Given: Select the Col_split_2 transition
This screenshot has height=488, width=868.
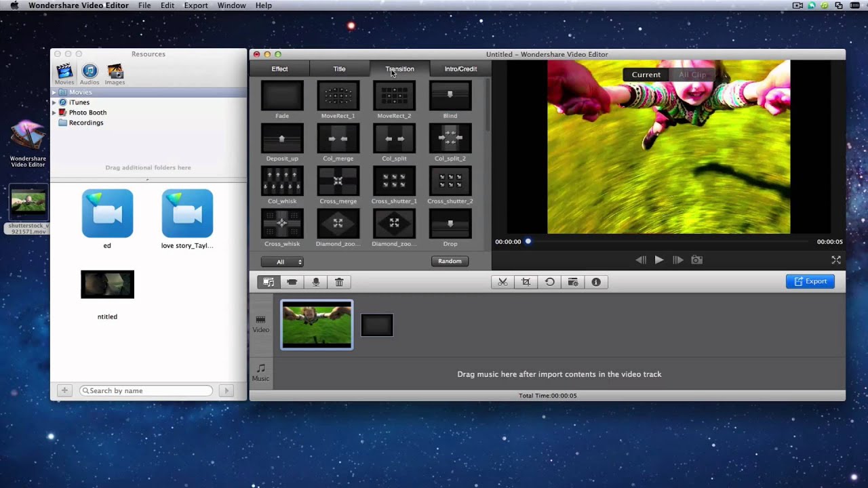Looking at the screenshot, I should (x=450, y=138).
